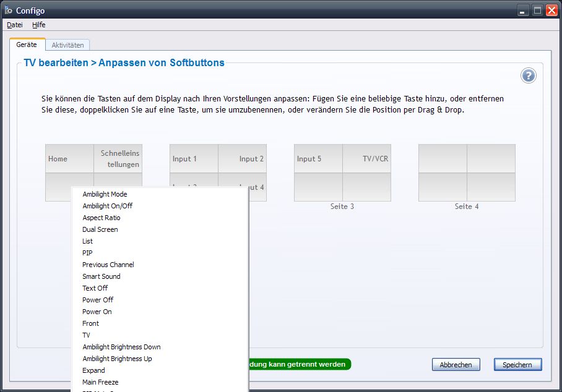562x392 pixels.
Task: Select the Geräte tab
Action: click(27, 45)
